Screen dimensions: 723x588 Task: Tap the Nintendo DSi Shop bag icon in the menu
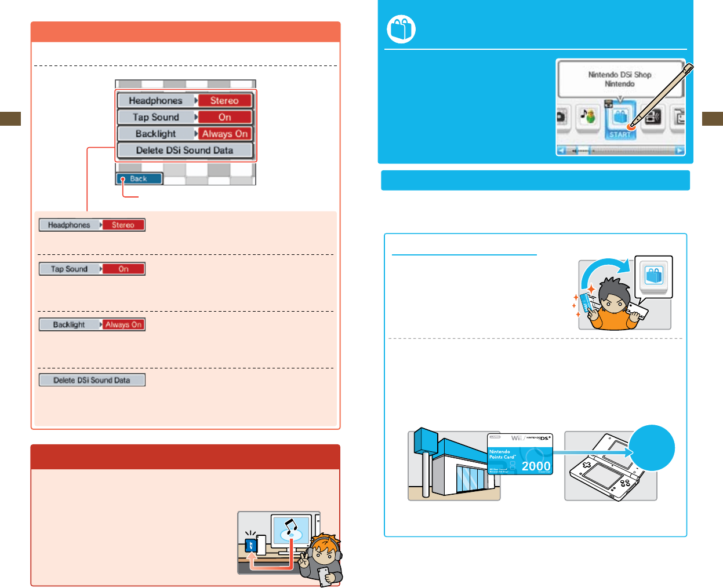click(620, 116)
